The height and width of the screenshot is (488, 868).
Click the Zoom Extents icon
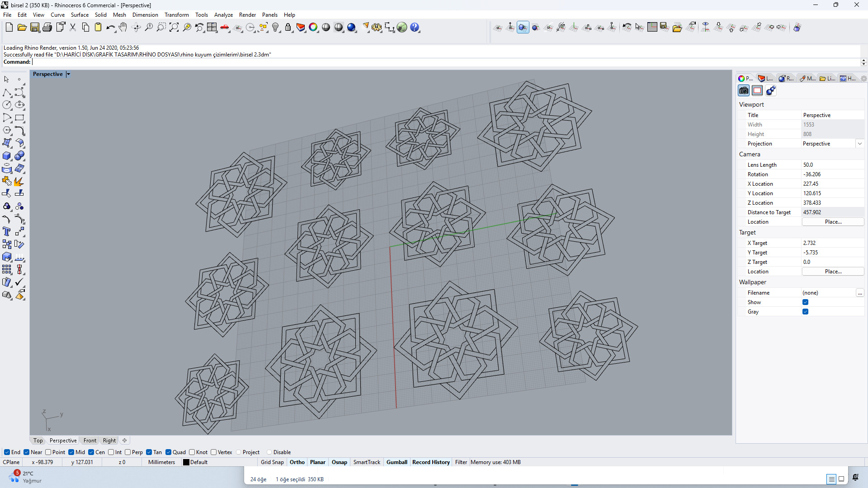click(174, 28)
